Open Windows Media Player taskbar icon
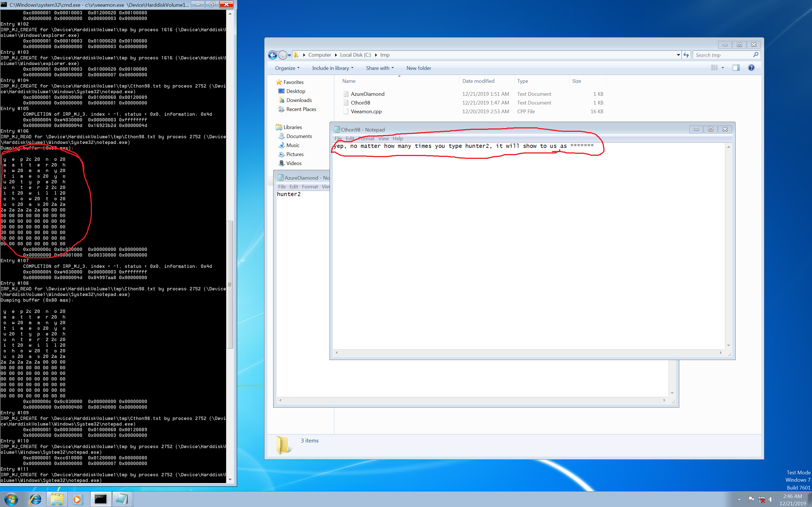Viewport: 812px width, 507px height. [77, 499]
